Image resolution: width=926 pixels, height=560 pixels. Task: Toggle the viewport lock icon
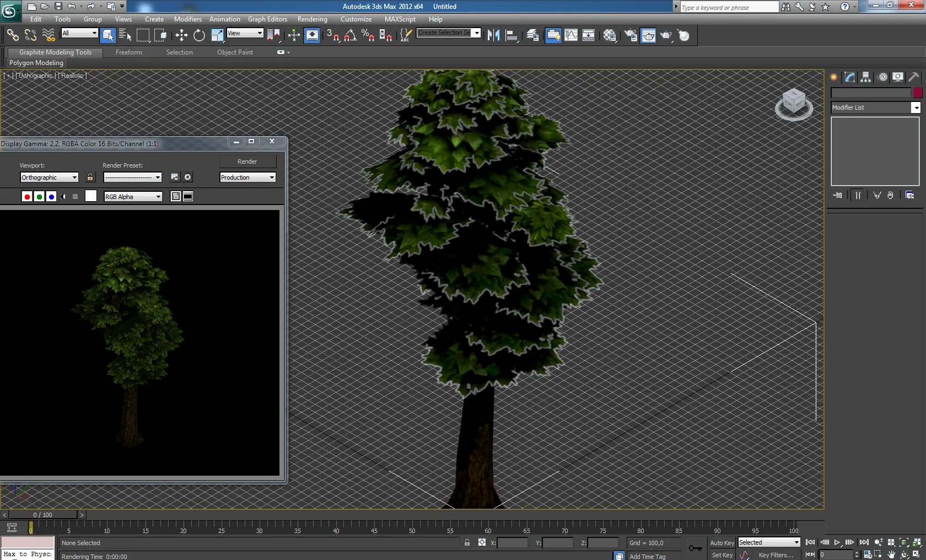point(90,177)
